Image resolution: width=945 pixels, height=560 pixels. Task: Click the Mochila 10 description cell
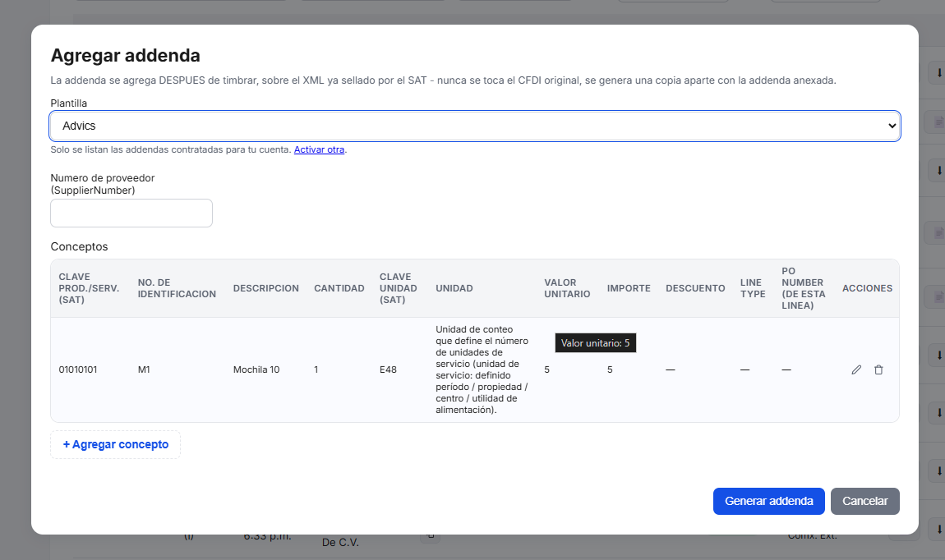tap(256, 370)
